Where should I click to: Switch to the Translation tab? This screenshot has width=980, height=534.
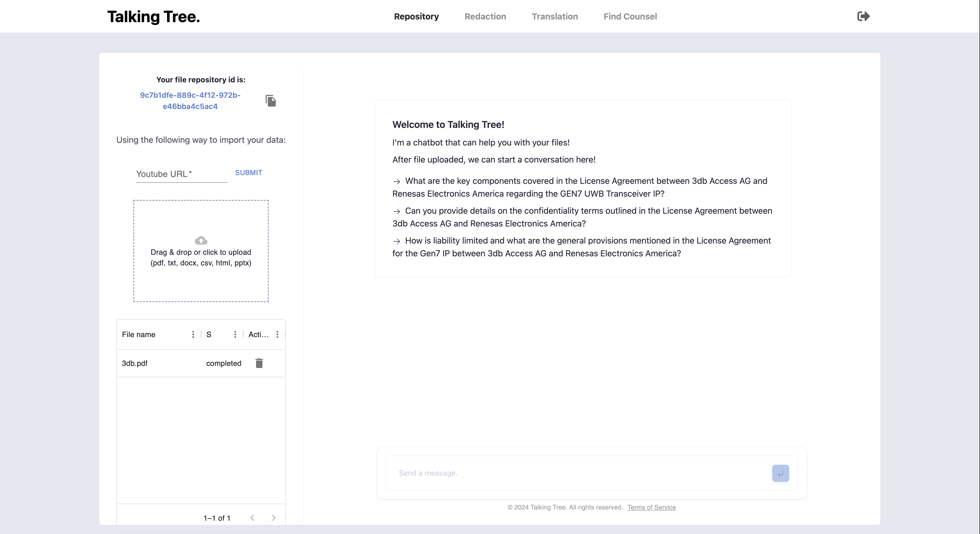pos(555,16)
